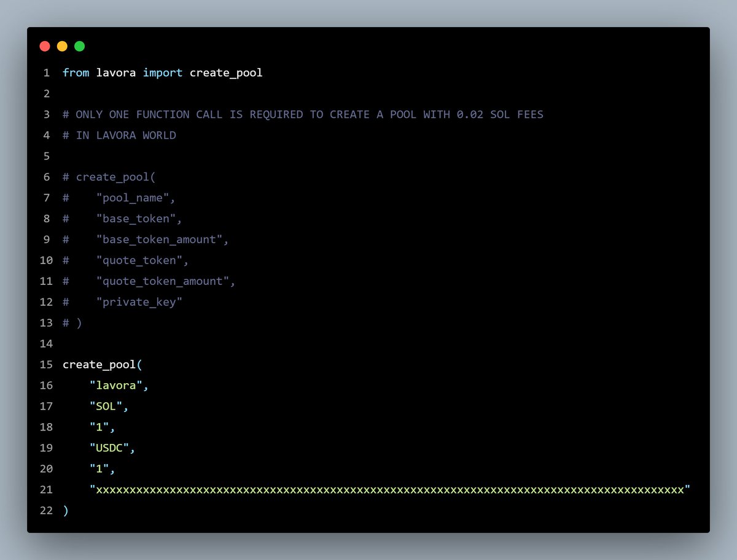Click the 'import' keyword on line 1

(x=163, y=73)
